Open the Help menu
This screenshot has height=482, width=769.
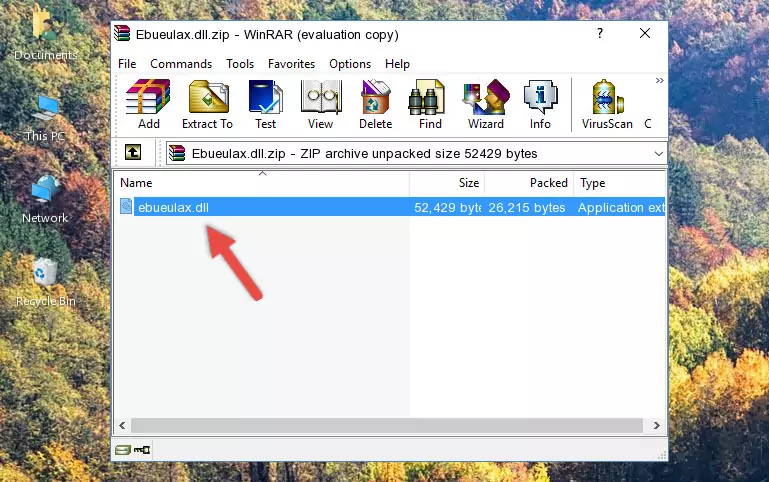[397, 64]
